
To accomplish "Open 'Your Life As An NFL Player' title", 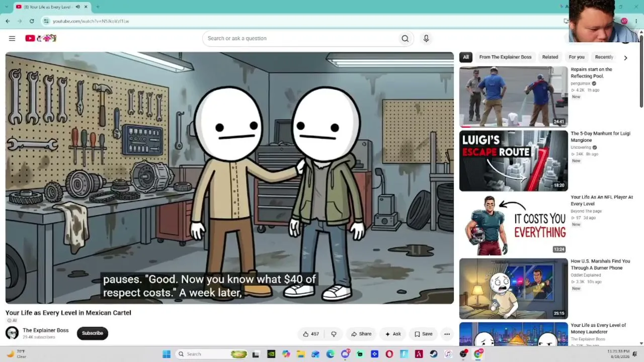I will coord(602,201).
